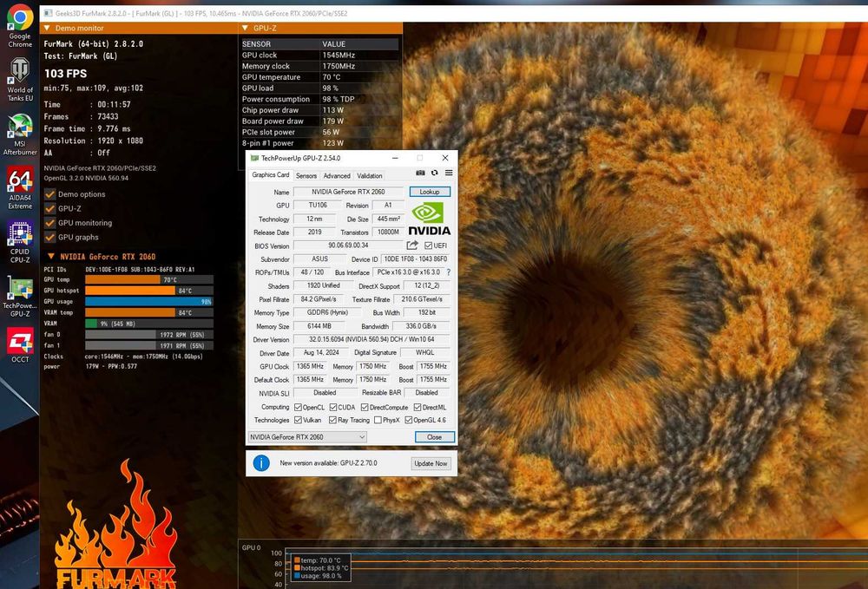Screen dimensions: 868x589
Task: Toggle Demo options checkbox
Action: click(49, 194)
